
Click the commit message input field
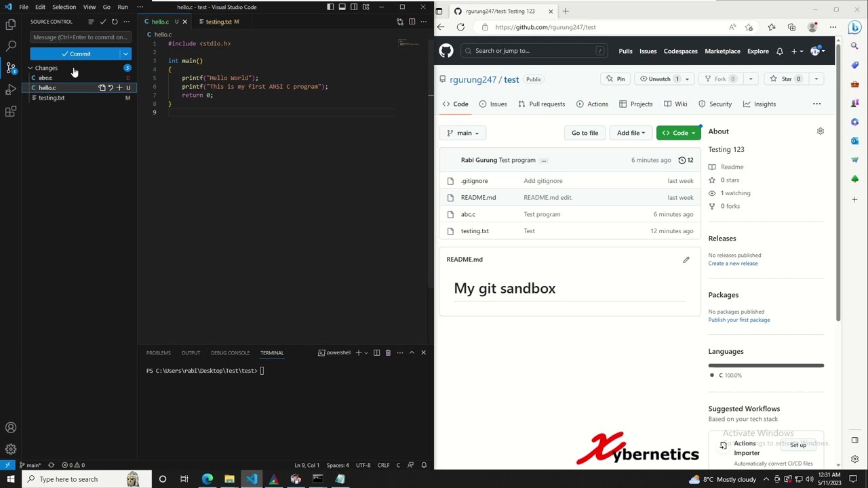pos(80,37)
